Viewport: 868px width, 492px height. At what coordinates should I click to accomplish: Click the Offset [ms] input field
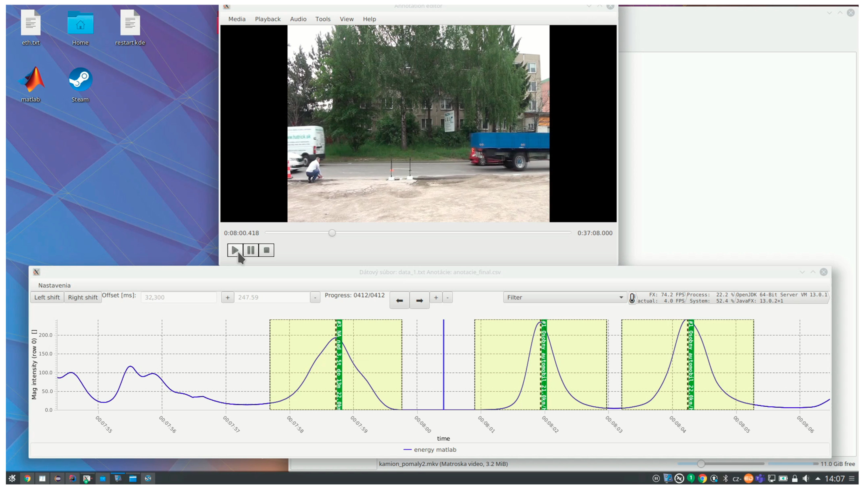[x=178, y=297]
